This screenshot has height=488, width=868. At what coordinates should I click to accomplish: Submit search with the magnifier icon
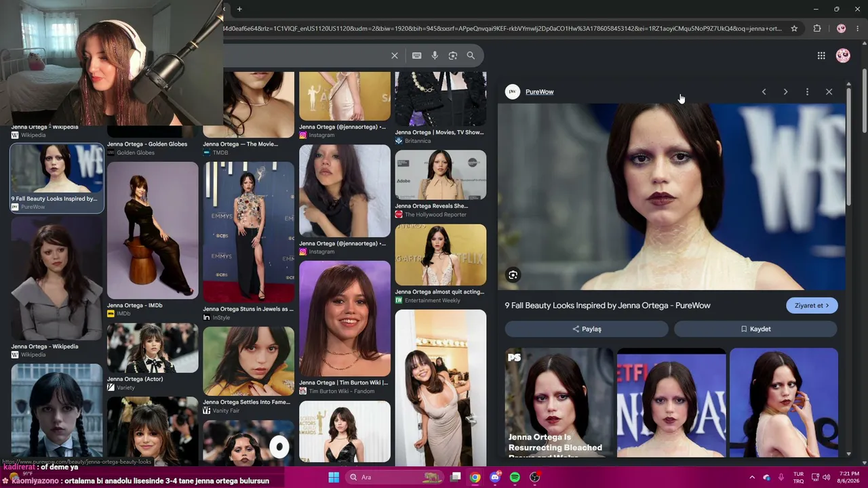click(471, 56)
